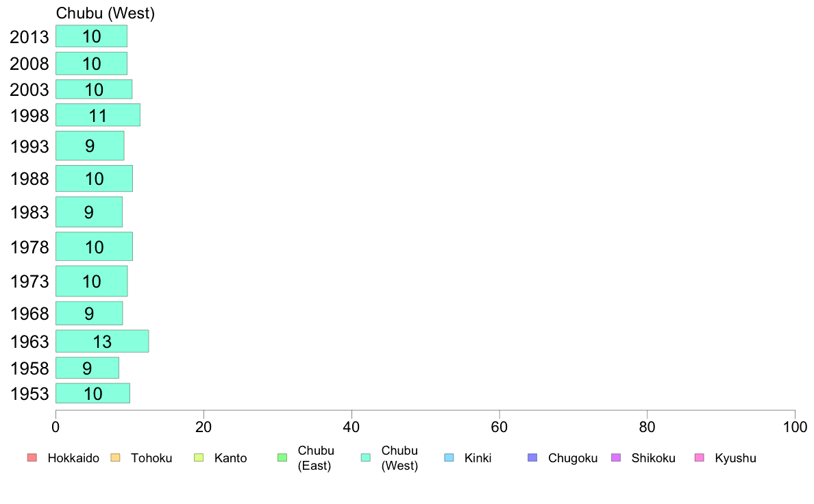The width and height of the screenshot is (814, 504).
Task: Select the 1998 bar showing 11
Action: click(98, 115)
